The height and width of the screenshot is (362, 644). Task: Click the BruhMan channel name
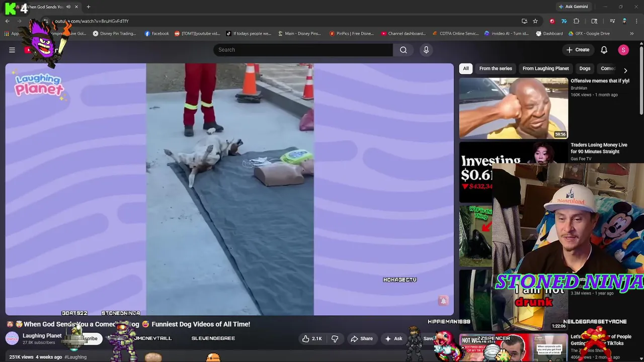[x=579, y=88]
